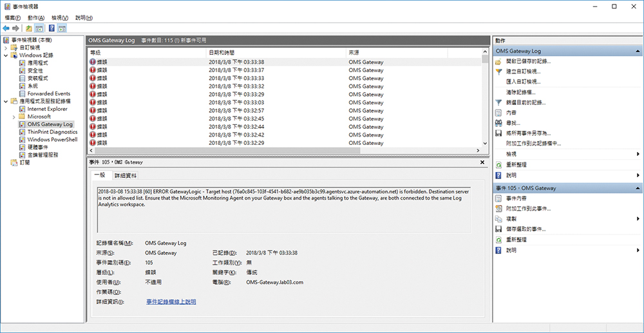644x333 pixels.
Task: Click 清除記錄檔 action
Action: coord(521,92)
